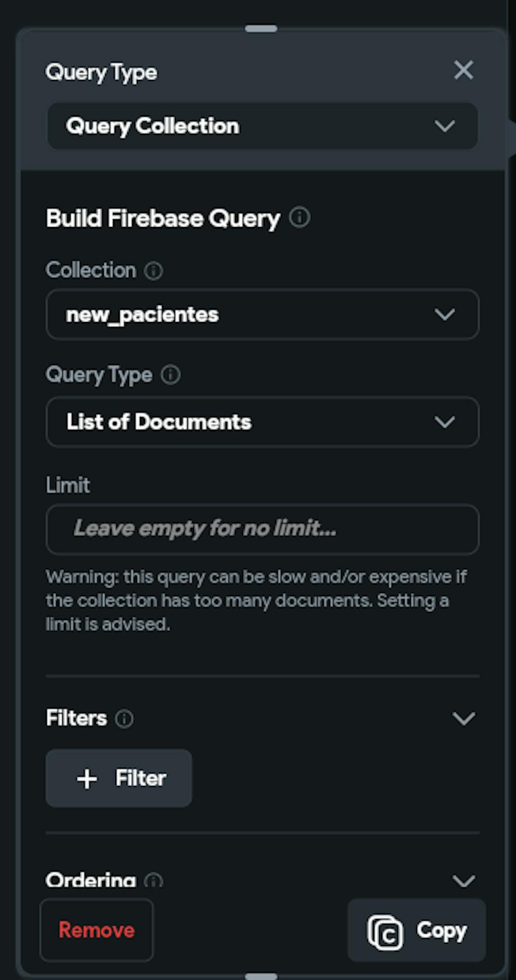This screenshot has width=516, height=980.
Task: Close the Query Type panel
Action: [463, 70]
